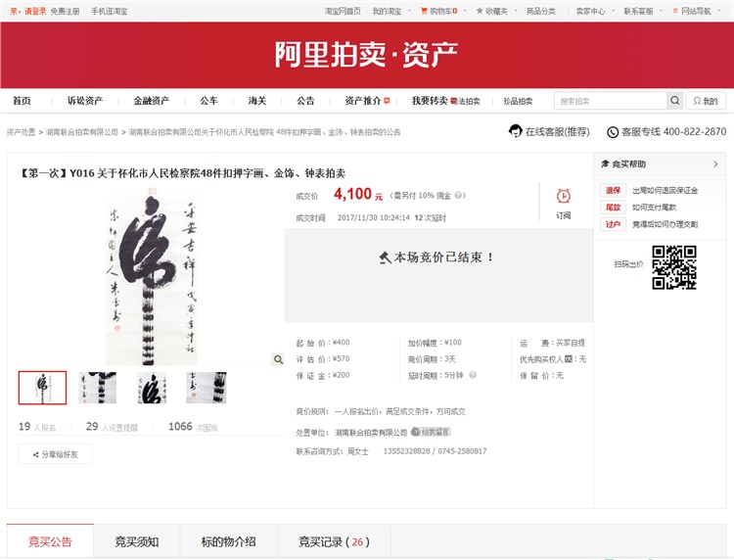This screenshot has width=734, height=560.
Task: Click 司法拍卖 link in navigation
Action: pos(465,101)
